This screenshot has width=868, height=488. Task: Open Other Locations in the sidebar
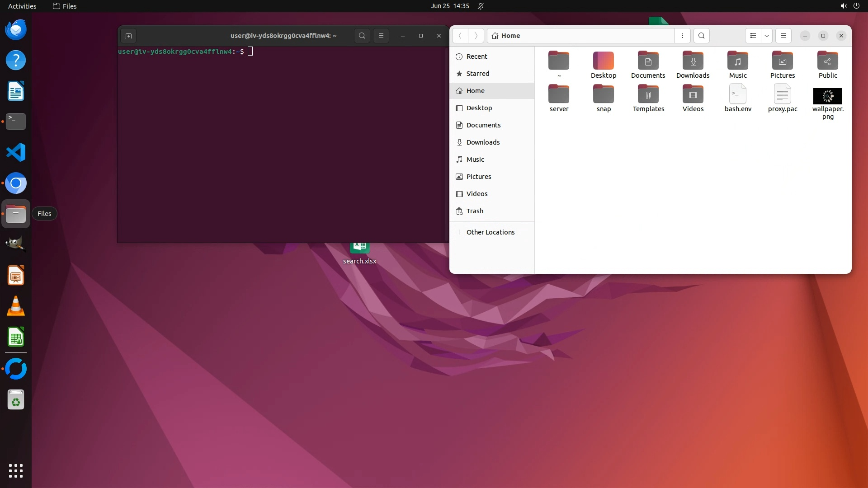click(490, 232)
